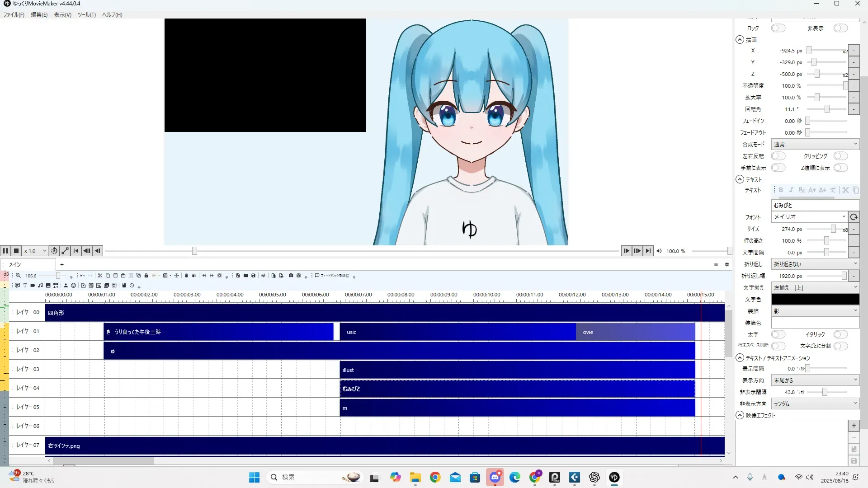The image size is (868, 488).
Task: Click the lock padlock icon in toolbar
Action: click(146, 276)
